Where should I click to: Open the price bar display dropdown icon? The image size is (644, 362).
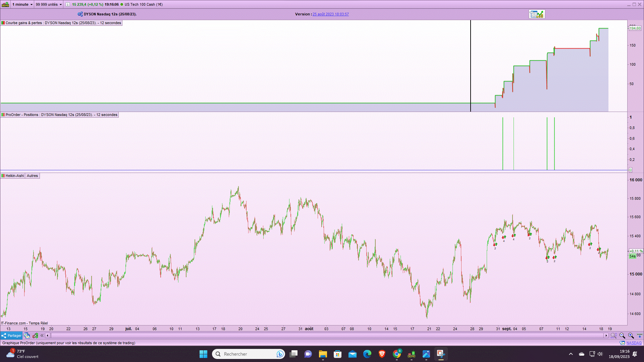click(x=640, y=336)
